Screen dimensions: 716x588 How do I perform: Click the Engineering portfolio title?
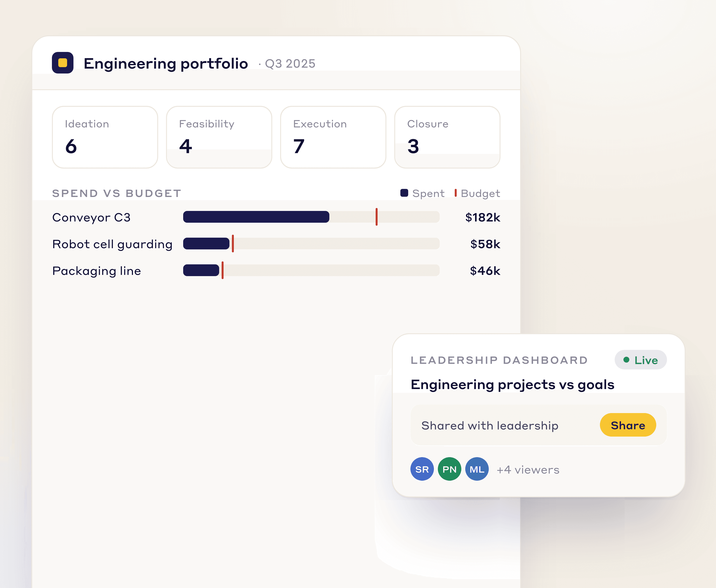tap(166, 64)
